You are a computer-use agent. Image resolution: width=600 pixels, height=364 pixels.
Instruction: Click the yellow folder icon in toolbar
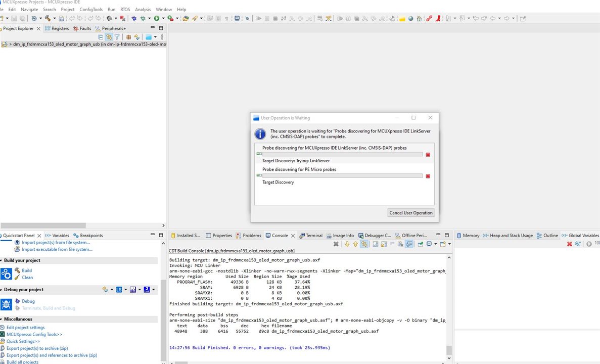tap(402, 18)
